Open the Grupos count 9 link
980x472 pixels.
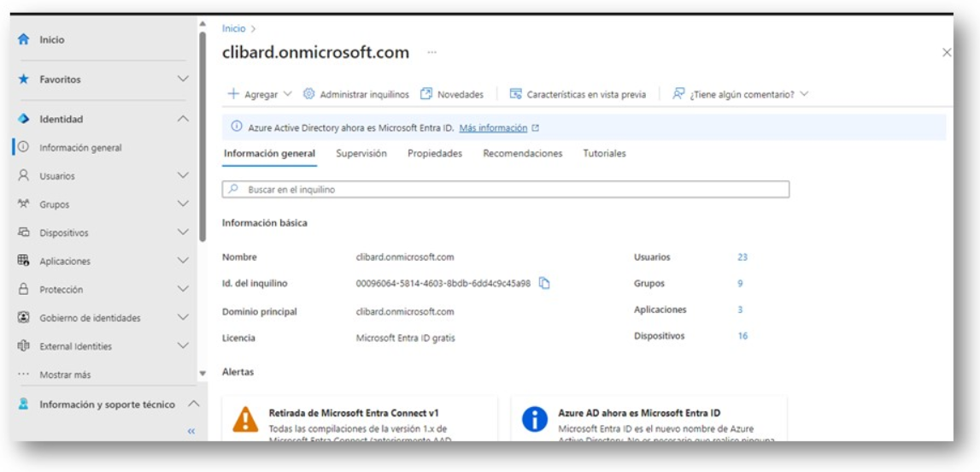(740, 283)
